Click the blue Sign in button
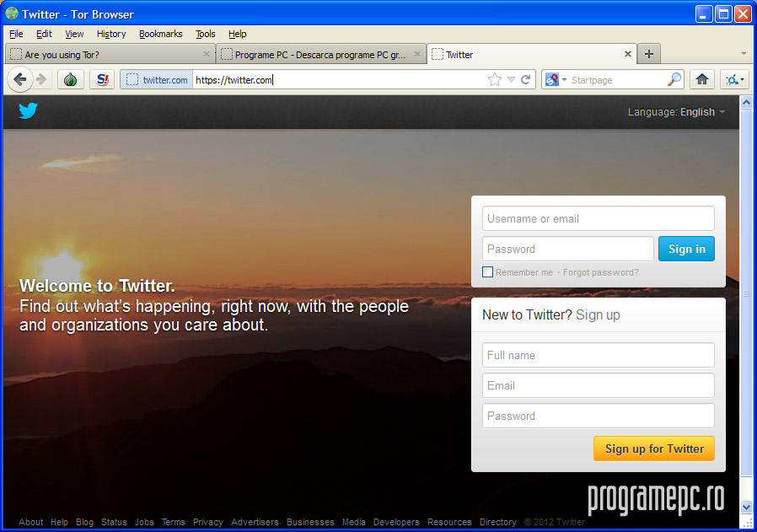Image resolution: width=757 pixels, height=532 pixels. pos(686,249)
